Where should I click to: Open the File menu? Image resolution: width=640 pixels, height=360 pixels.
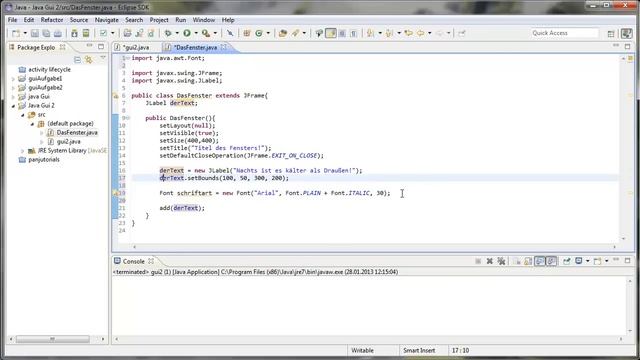(13, 20)
